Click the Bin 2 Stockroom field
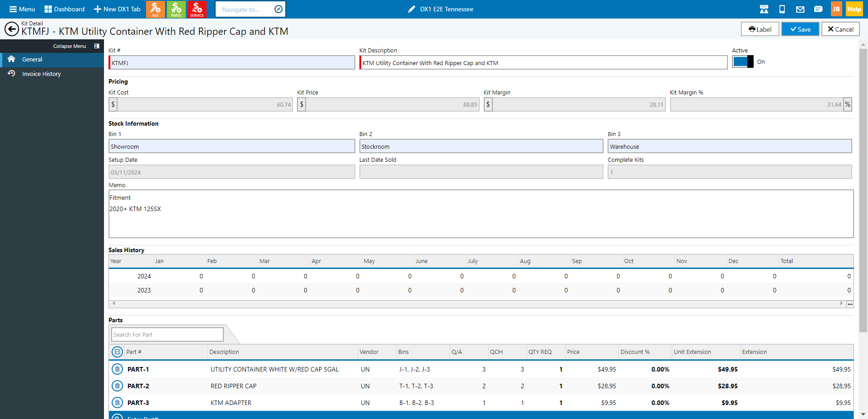This screenshot has height=419, width=868. (x=481, y=146)
